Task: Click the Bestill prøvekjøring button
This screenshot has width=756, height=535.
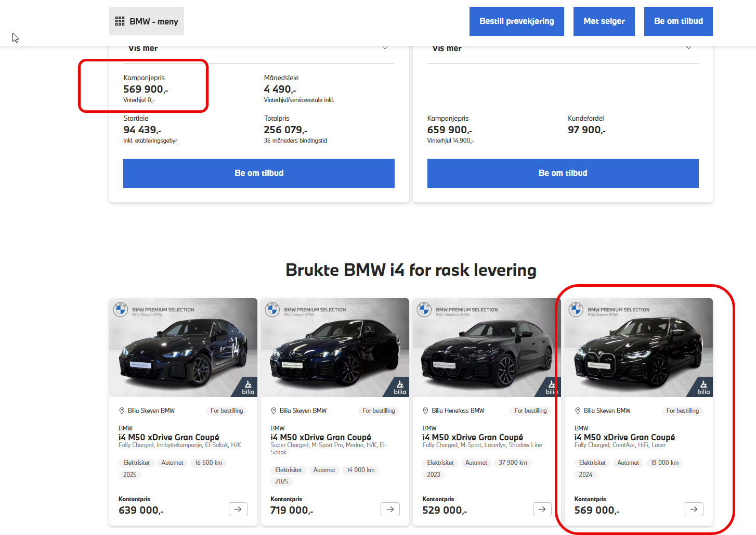Action: tap(516, 21)
